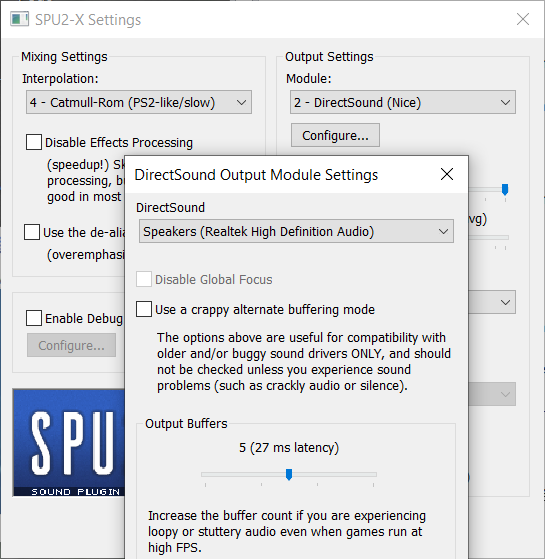Click the Output Buffers slider thumb
545x559 pixels.
click(x=289, y=475)
